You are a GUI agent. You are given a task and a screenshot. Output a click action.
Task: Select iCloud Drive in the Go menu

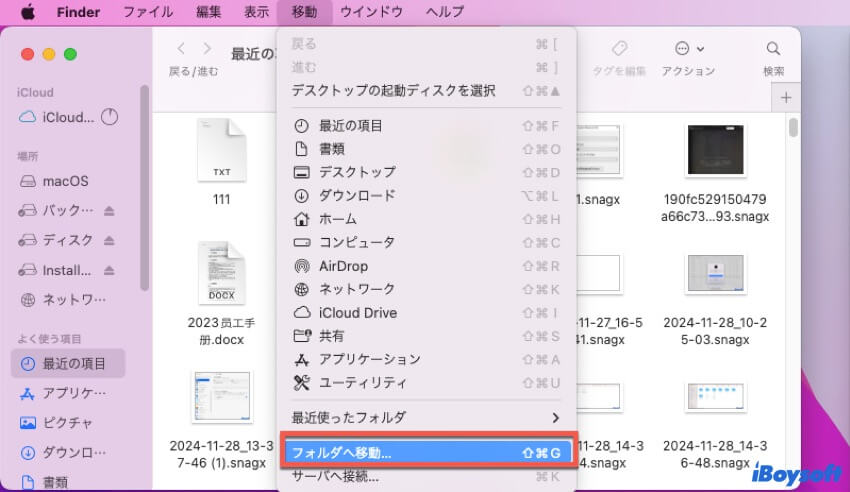click(426, 313)
